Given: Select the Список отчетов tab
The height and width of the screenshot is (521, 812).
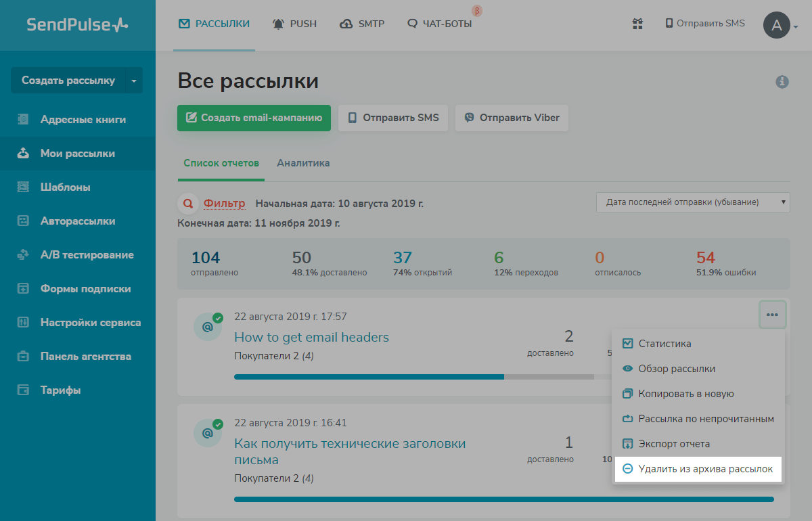Looking at the screenshot, I should [x=221, y=163].
